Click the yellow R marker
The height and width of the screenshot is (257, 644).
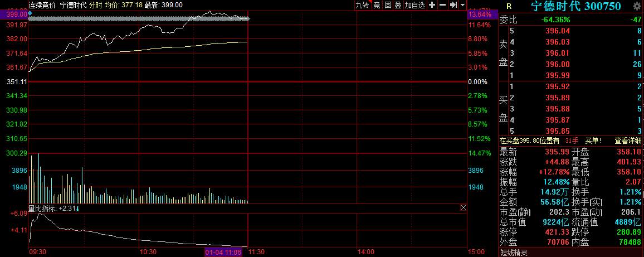[509, 6]
